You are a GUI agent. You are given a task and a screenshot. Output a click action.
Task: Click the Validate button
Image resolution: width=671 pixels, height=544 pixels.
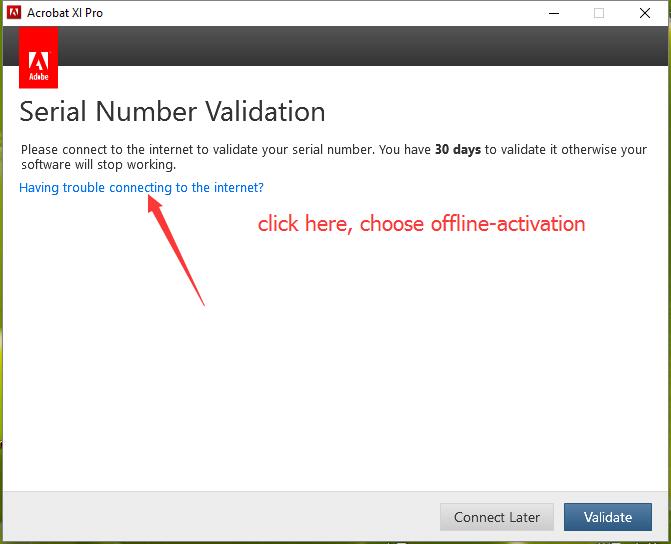point(608,517)
